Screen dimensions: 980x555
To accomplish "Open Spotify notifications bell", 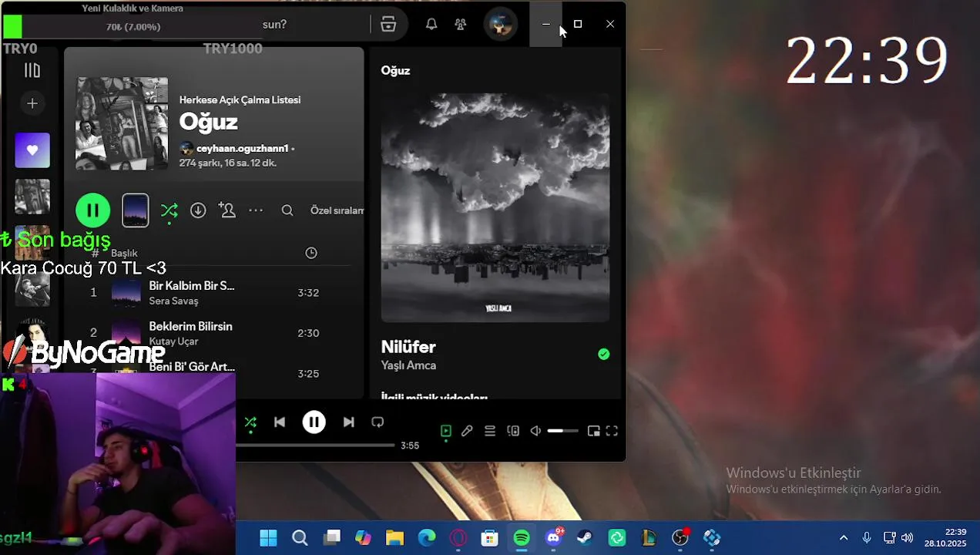I will (431, 24).
